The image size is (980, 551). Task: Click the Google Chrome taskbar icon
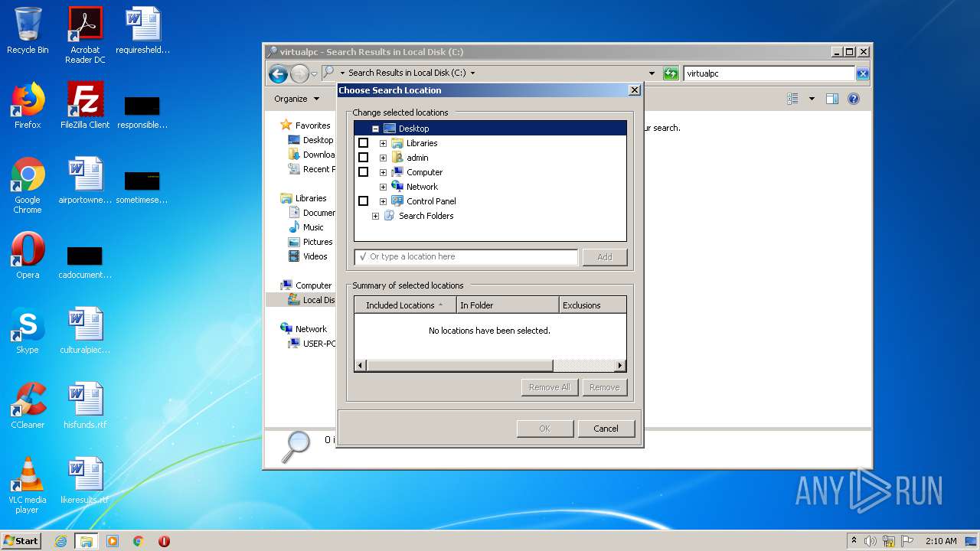tap(139, 541)
